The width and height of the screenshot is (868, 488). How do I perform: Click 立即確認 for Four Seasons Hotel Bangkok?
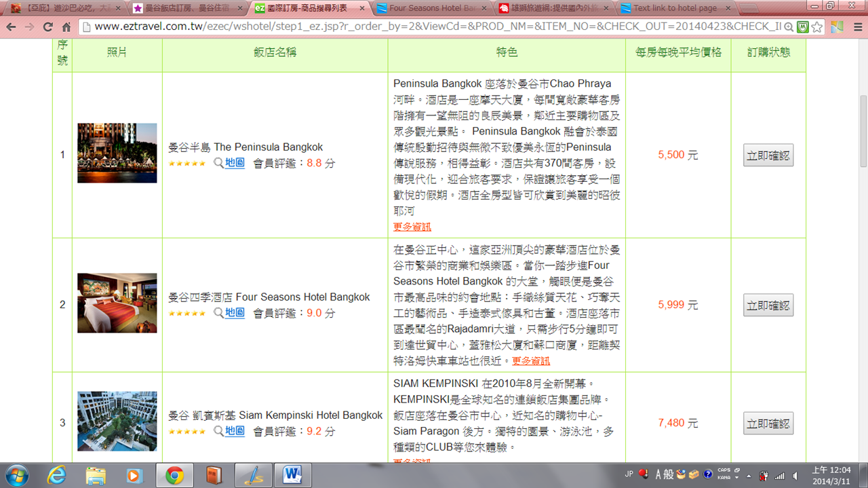coord(768,305)
